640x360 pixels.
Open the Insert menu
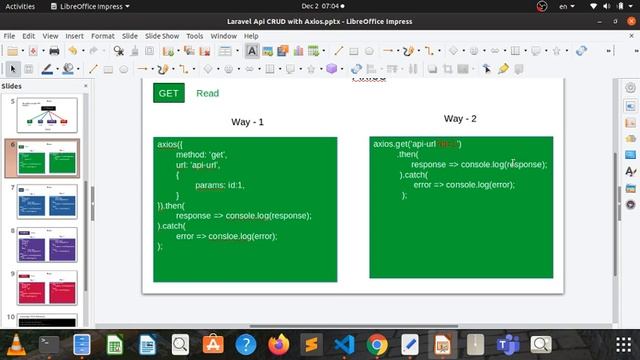[74, 36]
